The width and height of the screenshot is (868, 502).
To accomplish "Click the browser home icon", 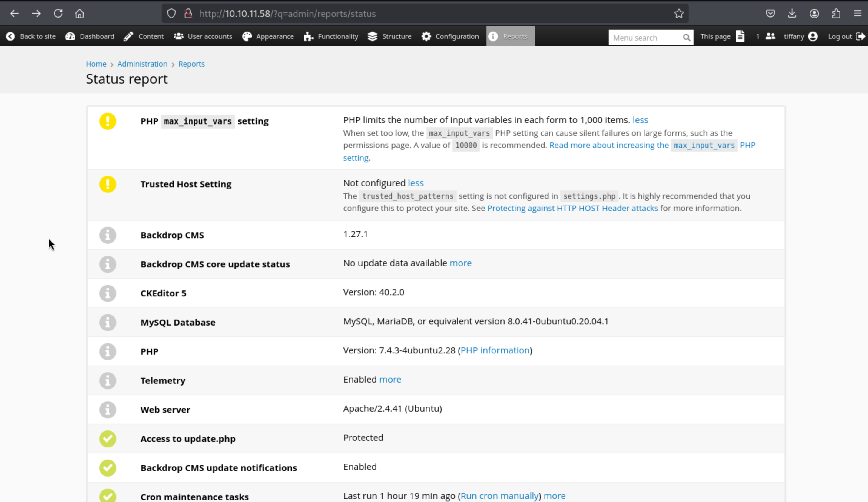I will [80, 13].
